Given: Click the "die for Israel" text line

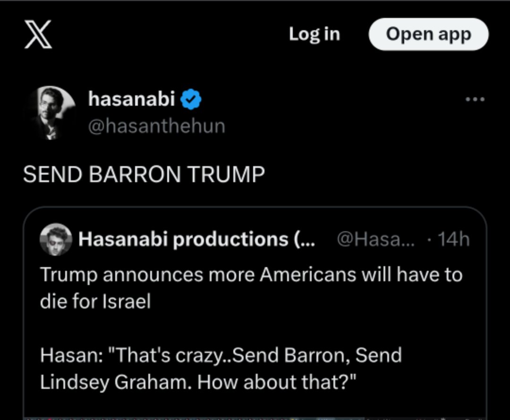Looking at the screenshot, I should click(95, 302).
